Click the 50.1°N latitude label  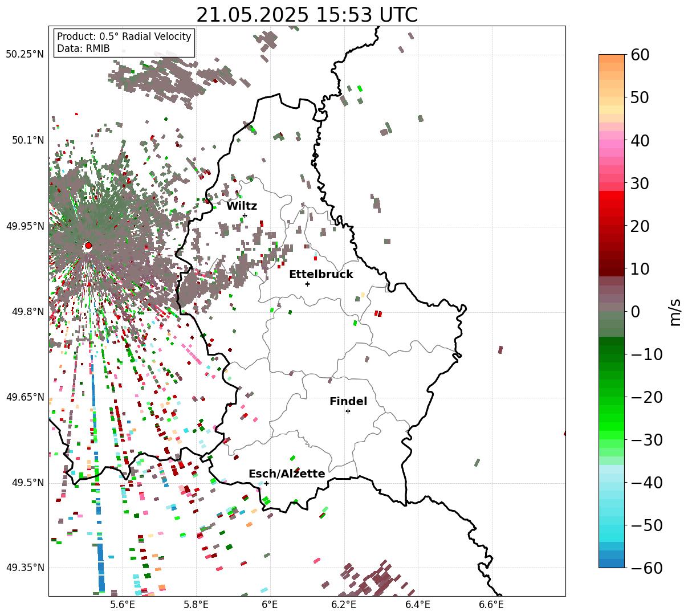[x=28, y=140]
